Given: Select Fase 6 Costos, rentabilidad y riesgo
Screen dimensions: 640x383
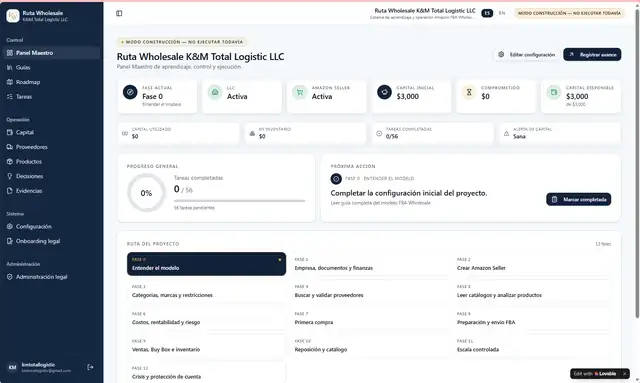Looking at the screenshot, I should click(207, 318).
